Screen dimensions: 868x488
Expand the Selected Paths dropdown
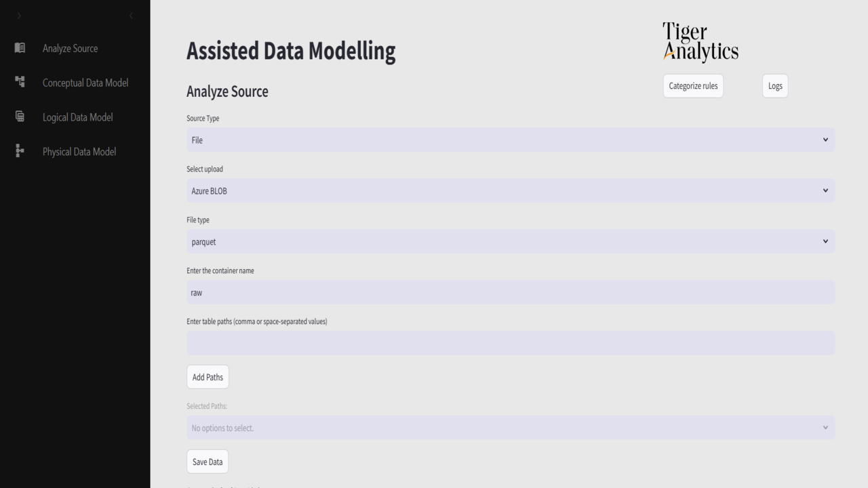(x=510, y=428)
